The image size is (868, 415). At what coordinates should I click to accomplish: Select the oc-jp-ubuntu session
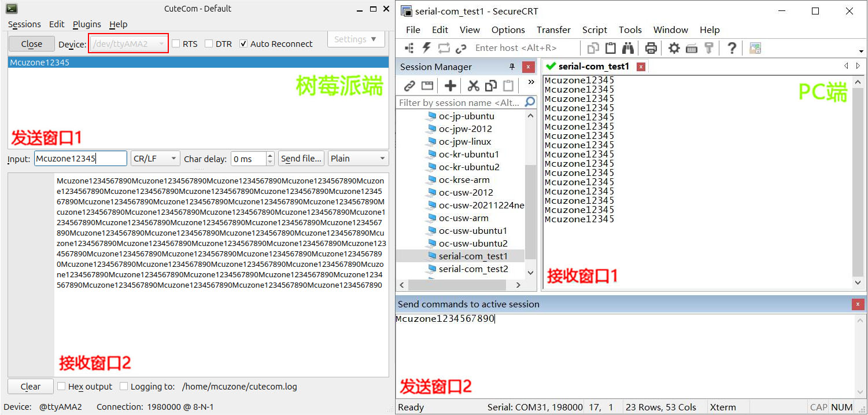(466, 116)
